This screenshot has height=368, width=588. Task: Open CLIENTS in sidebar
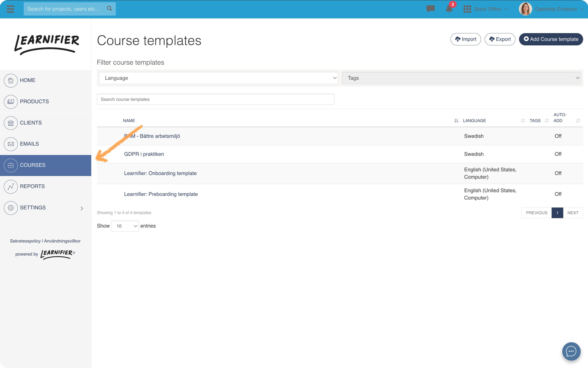[46, 123]
